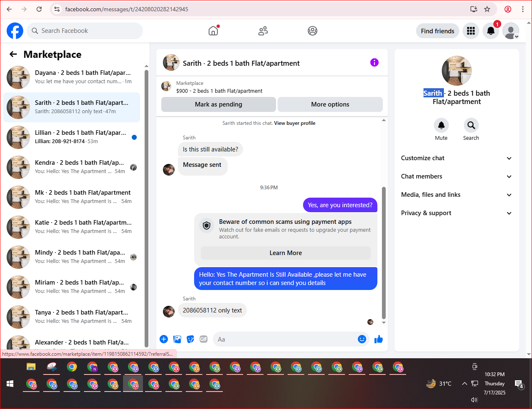Click the Aa message input field
Screen dimensions: 532x409
tap(285, 339)
